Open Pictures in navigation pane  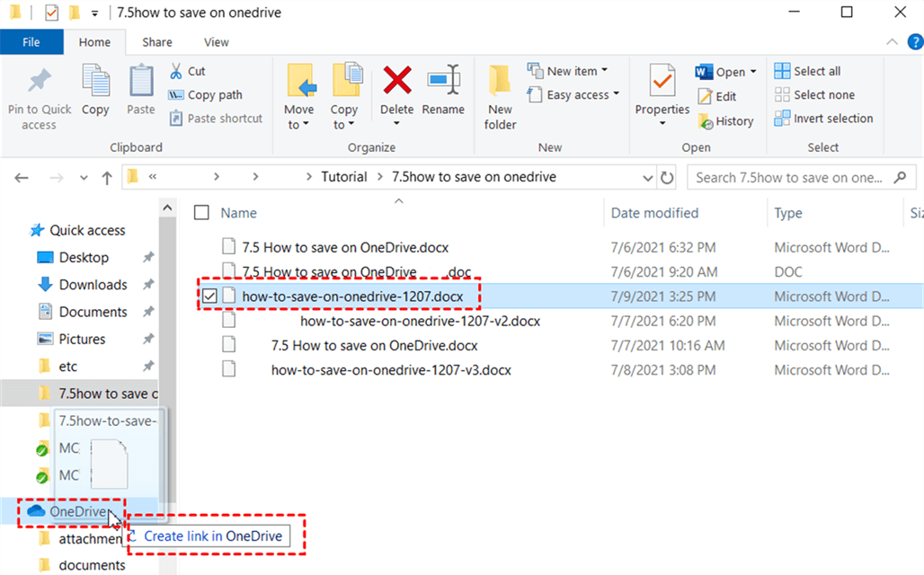coord(82,339)
